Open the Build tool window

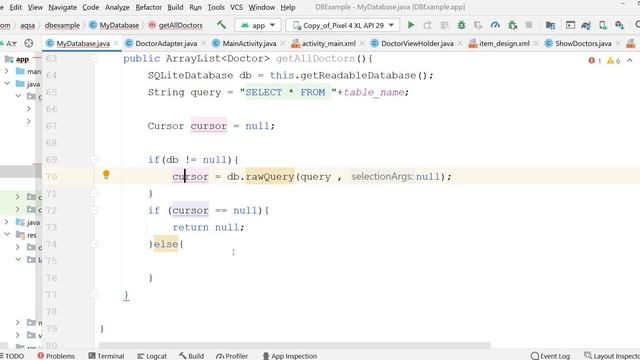[191, 356]
